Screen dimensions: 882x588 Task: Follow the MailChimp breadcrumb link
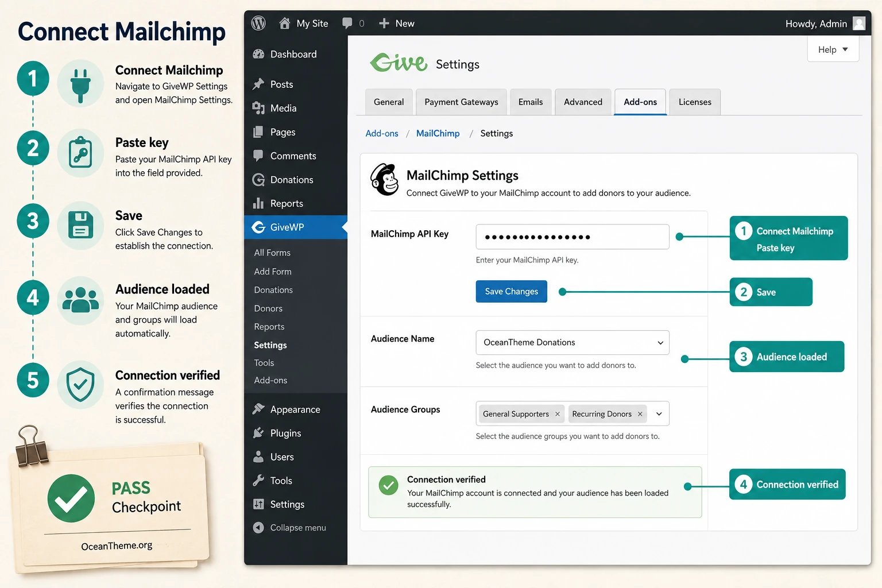[438, 133]
